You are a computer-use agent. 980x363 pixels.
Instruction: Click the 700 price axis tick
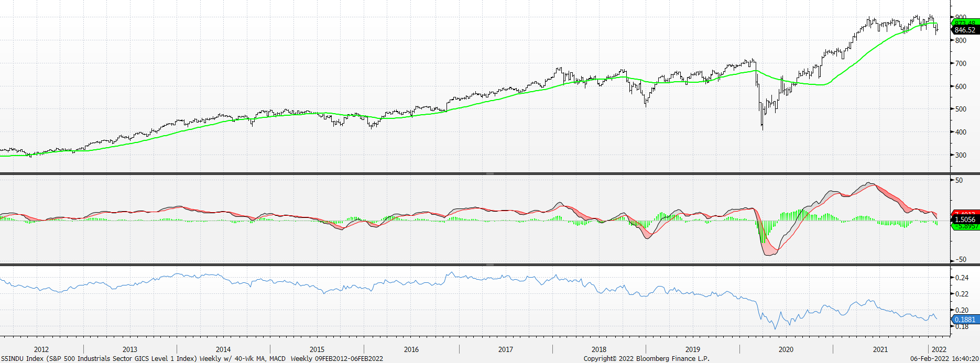[x=961, y=63]
